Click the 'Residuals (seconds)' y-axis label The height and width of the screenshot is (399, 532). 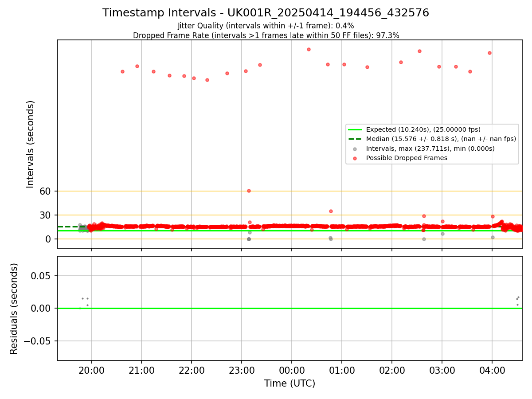pyautogui.click(x=14, y=309)
